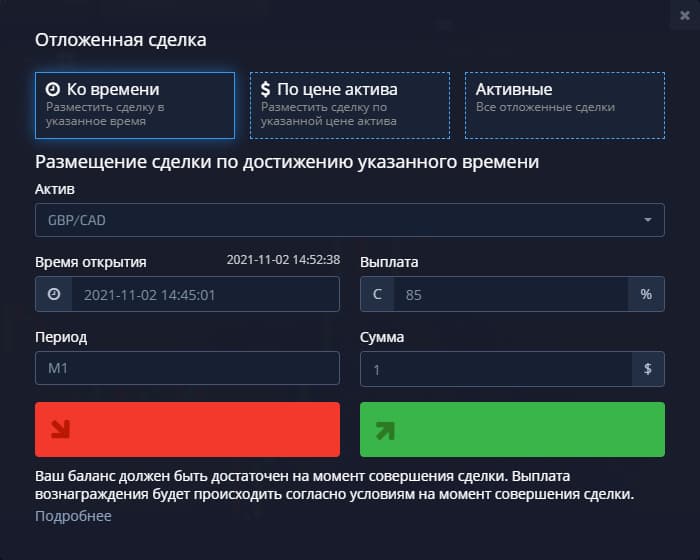
Task: Click the dollar sign icon next to amount
Action: [648, 369]
